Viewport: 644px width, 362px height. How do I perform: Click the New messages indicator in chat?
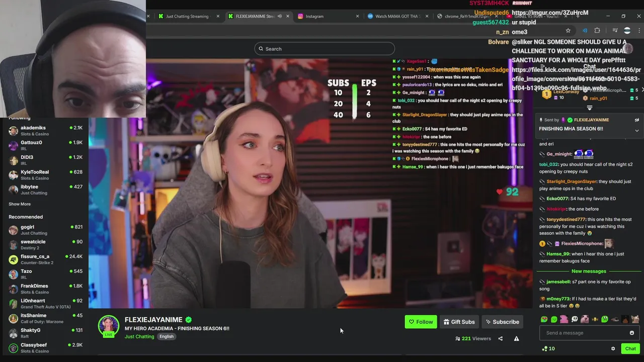(x=589, y=271)
